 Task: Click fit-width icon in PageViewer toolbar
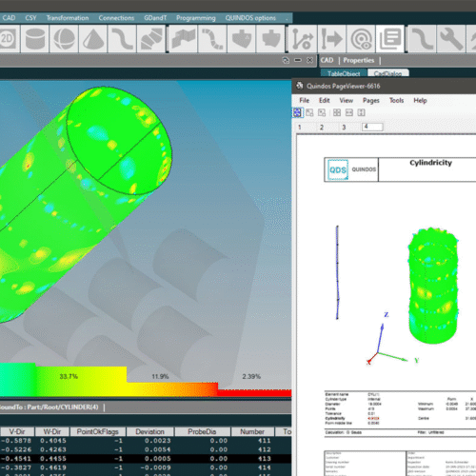(x=349, y=112)
